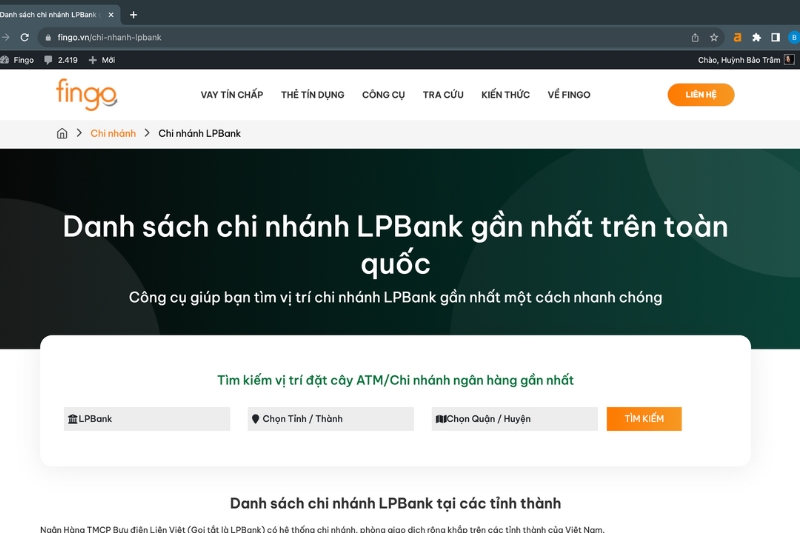Click the LIÊN HỆ contact button

[x=701, y=95]
